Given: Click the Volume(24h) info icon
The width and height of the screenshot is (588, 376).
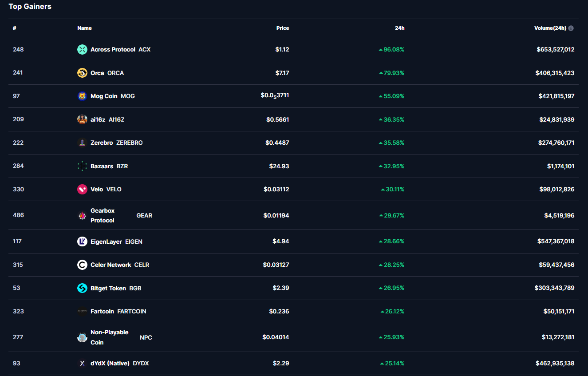Looking at the screenshot, I should (x=571, y=28).
